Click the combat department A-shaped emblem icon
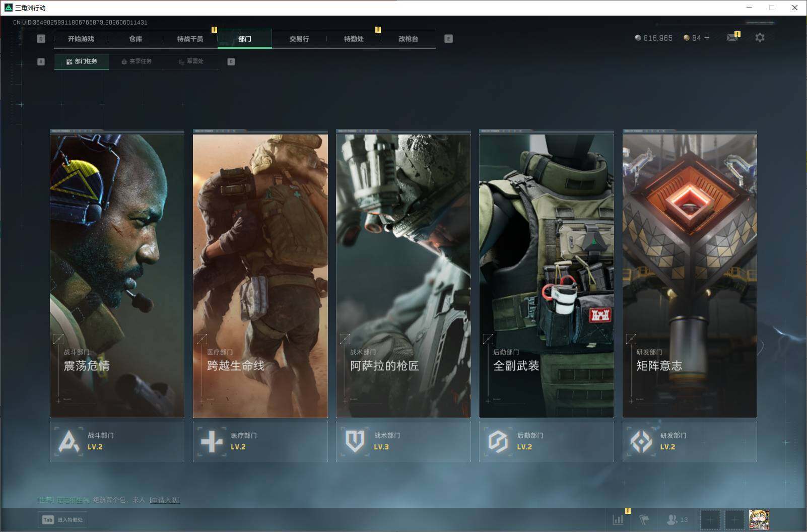The image size is (807, 532). (x=69, y=441)
